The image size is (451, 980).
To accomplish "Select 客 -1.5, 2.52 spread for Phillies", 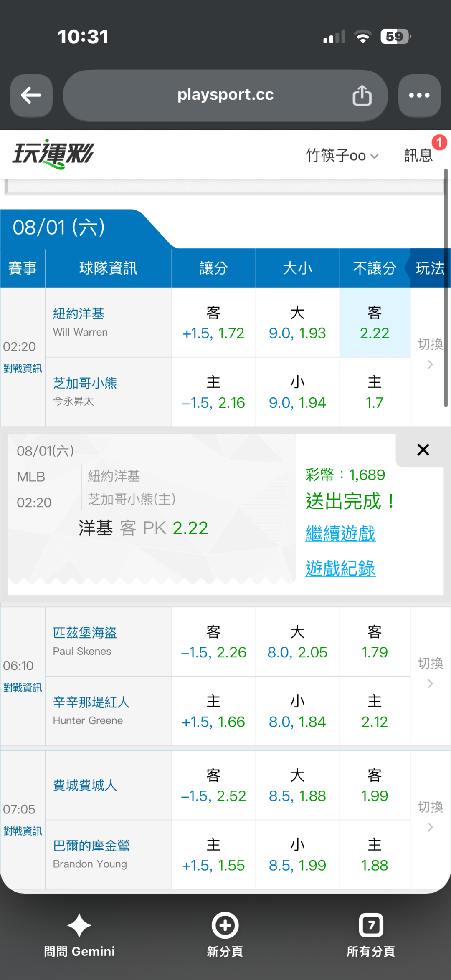I will click(213, 786).
